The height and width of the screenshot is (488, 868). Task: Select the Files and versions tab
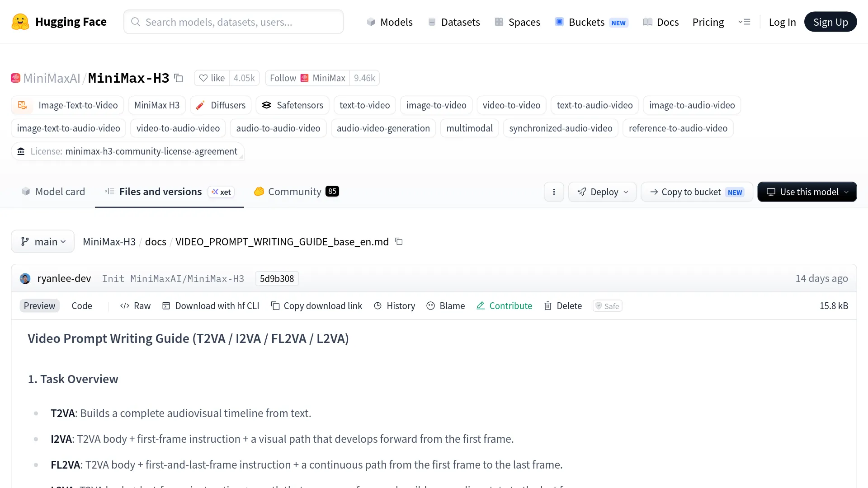pyautogui.click(x=170, y=192)
